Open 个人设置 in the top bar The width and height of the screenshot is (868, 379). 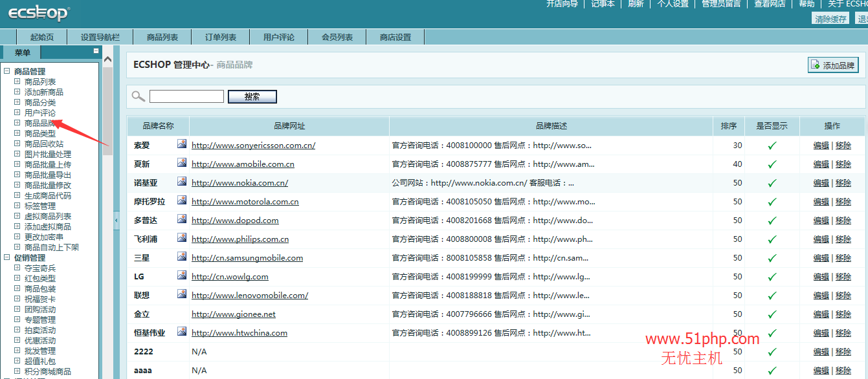[673, 4]
